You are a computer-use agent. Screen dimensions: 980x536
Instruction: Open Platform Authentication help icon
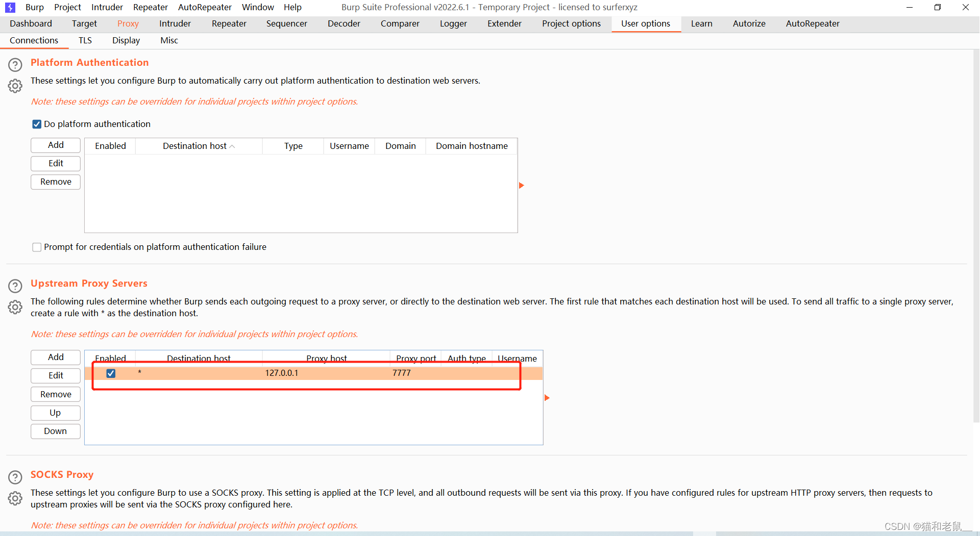point(15,65)
